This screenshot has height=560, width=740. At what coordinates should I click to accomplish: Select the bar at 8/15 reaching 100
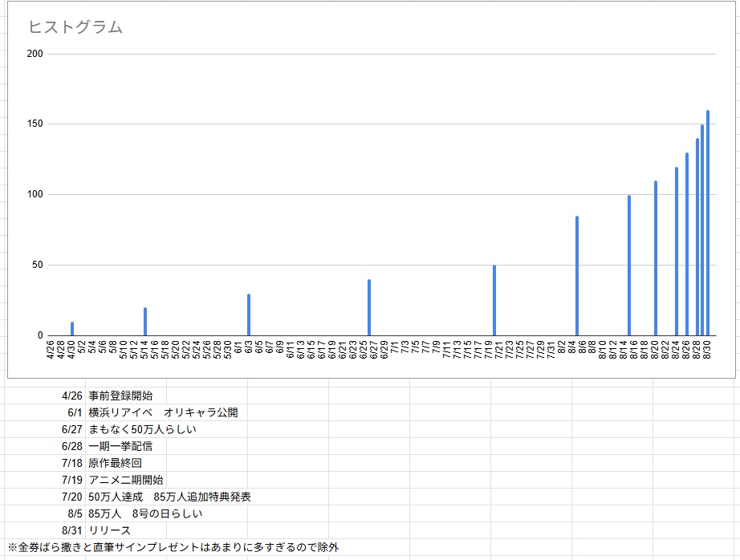click(x=629, y=266)
